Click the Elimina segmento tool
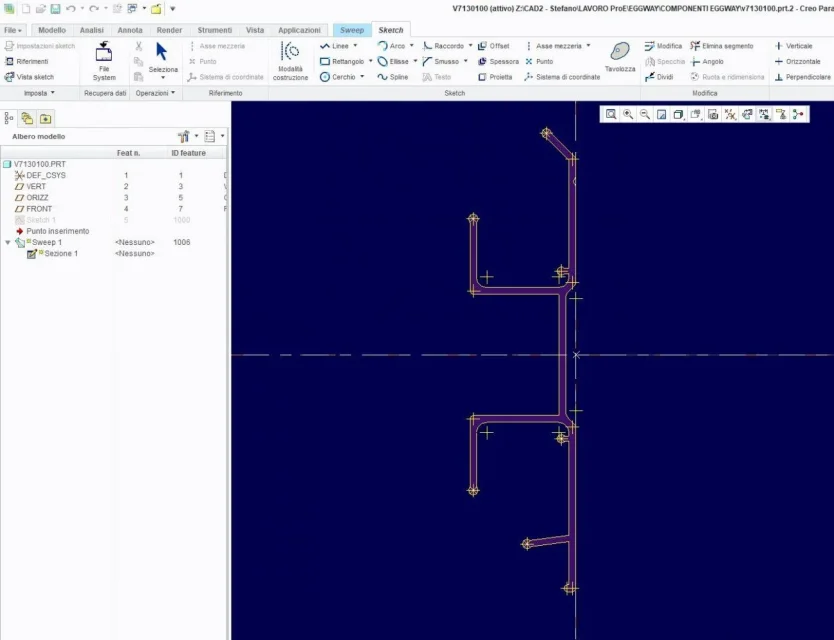 coord(721,46)
